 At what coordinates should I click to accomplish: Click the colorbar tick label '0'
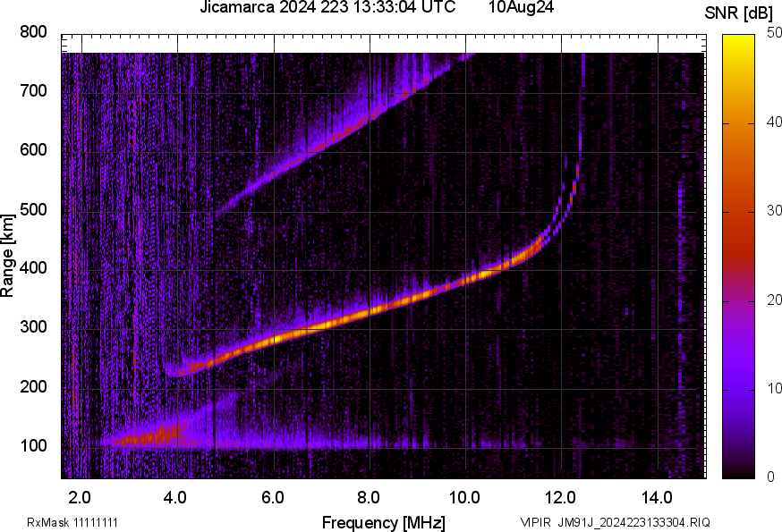point(771,477)
